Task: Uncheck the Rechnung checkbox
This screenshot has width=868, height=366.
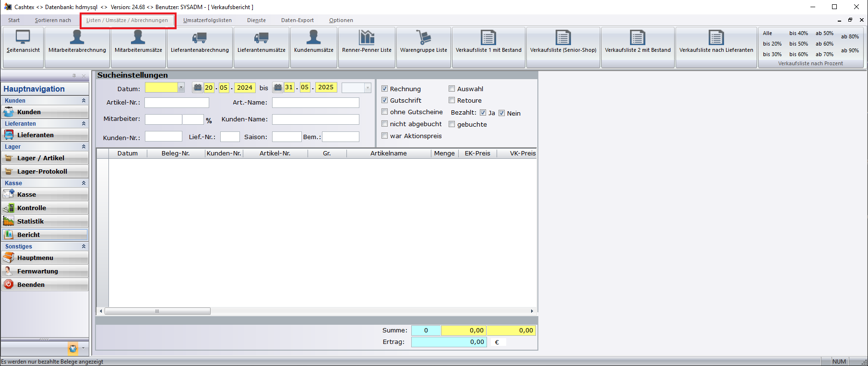Action: pos(385,89)
